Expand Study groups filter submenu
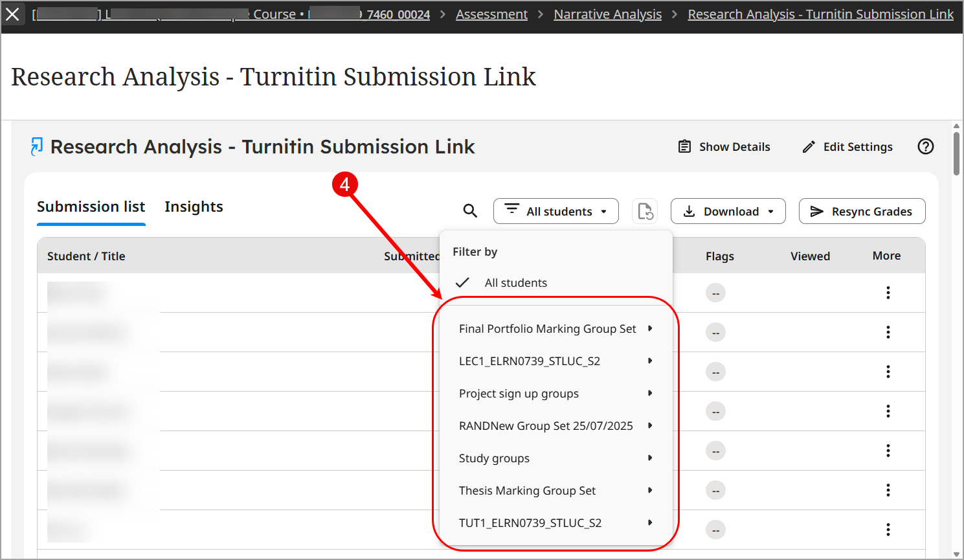 tap(555, 458)
